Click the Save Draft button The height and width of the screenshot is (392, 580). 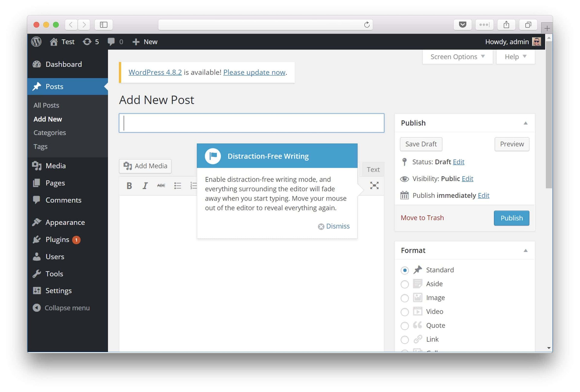coord(421,144)
